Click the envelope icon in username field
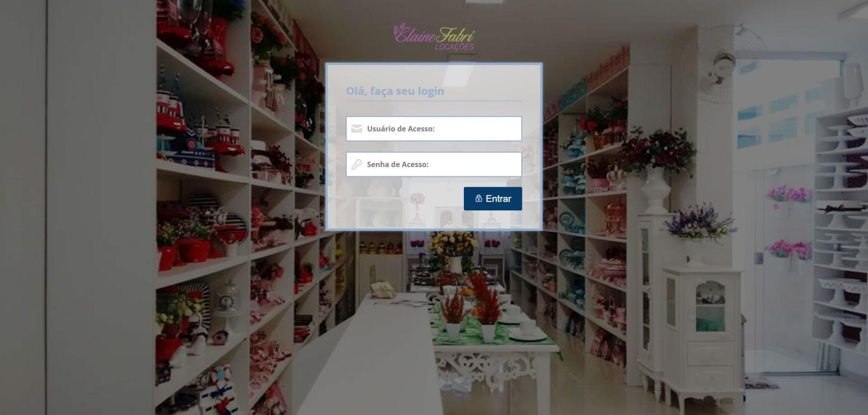Image resolution: width=868 pixels, height=415 pixels. point(356,129)
